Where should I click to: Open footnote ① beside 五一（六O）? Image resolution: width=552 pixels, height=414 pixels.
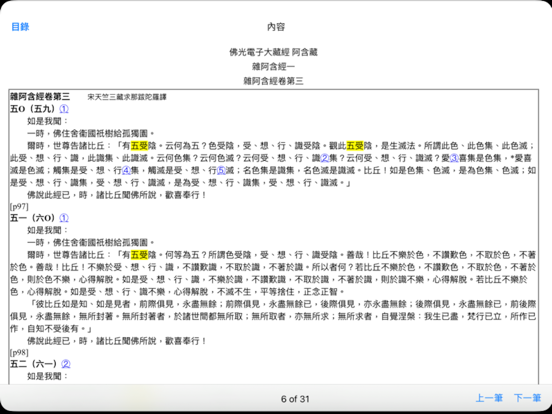click(x=64, y=218)
